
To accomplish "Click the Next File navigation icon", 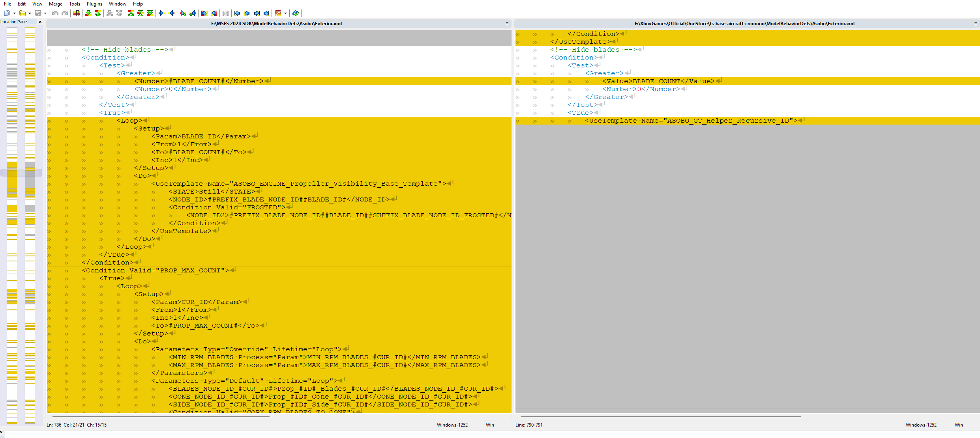I will [257, 13].
